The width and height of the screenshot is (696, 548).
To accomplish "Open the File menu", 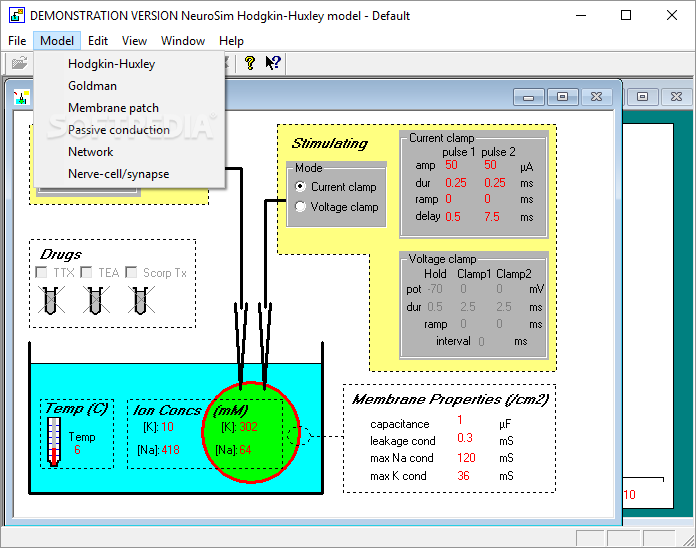I will (17, 41).
